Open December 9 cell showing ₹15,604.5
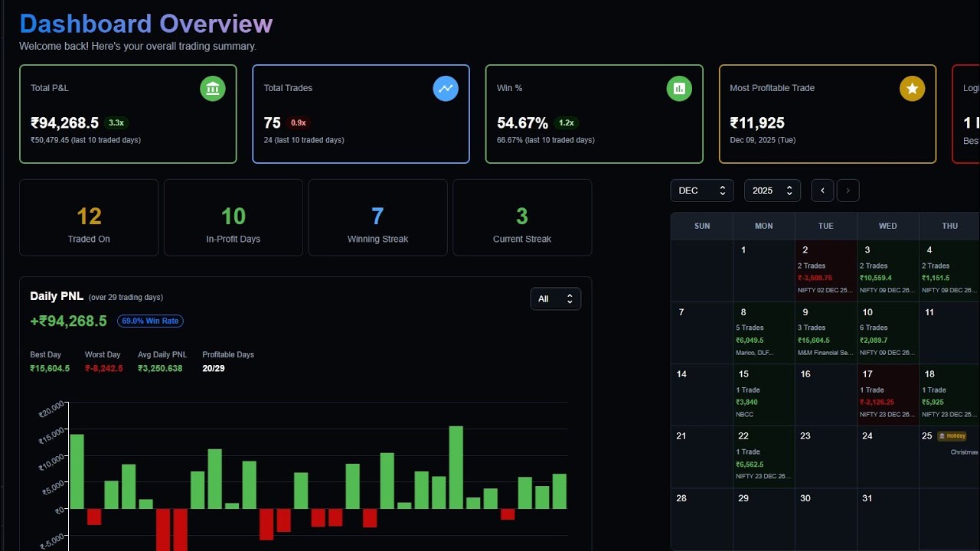Image resolution: width=980 pixels, height=551 pixels. tap(825, 333)
